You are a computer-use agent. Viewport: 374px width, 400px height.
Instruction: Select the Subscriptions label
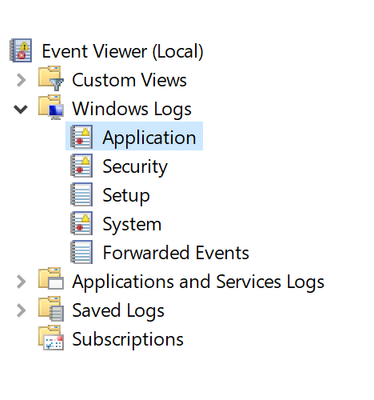128,339
